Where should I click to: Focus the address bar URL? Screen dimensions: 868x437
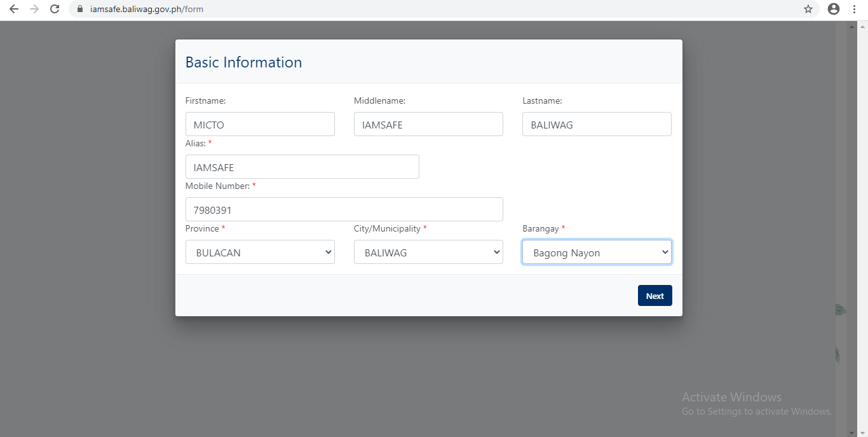pos(147,10)
